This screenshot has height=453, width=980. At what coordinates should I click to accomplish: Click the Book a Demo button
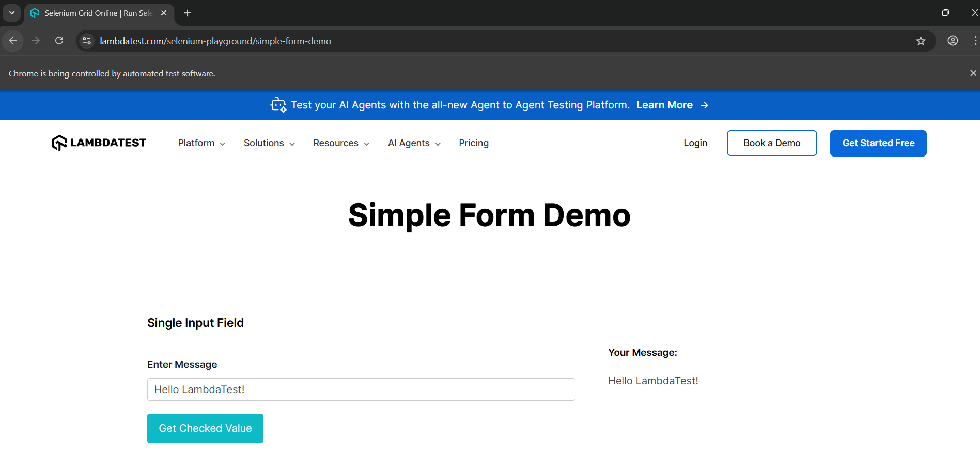(772, 143)
